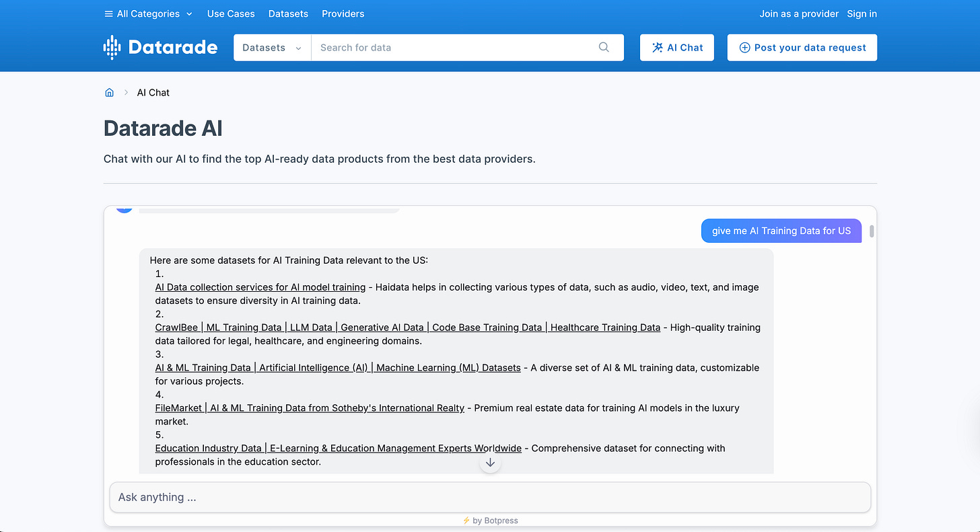Open the Providers page
Viewport: 980px width, 532px height.
343,13
